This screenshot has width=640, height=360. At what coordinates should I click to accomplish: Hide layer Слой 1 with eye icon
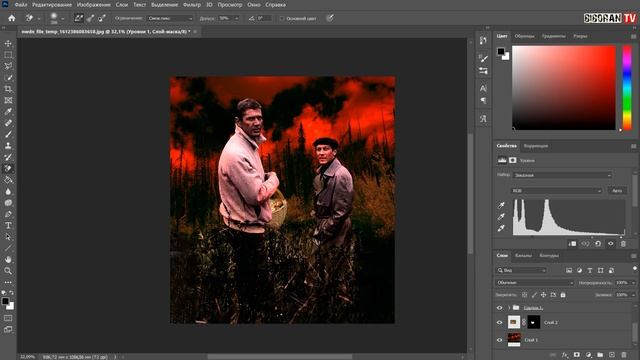click(x=500, y=340)
